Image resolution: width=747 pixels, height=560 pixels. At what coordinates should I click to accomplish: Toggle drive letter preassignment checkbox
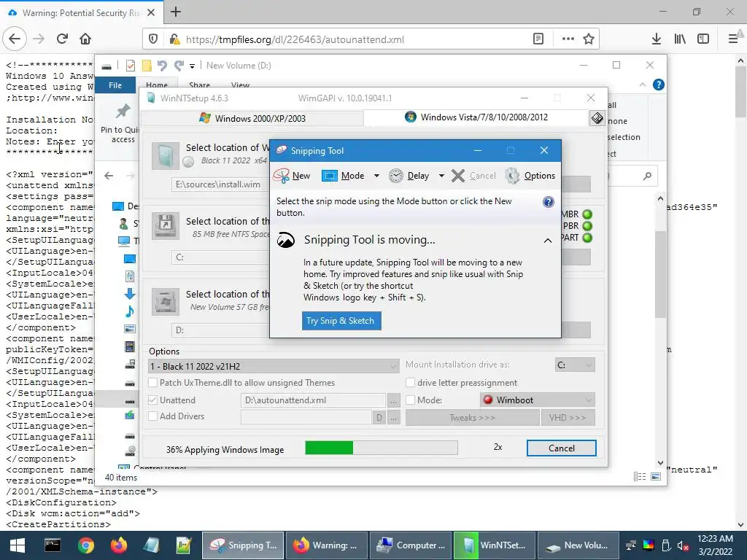(410, 382)
